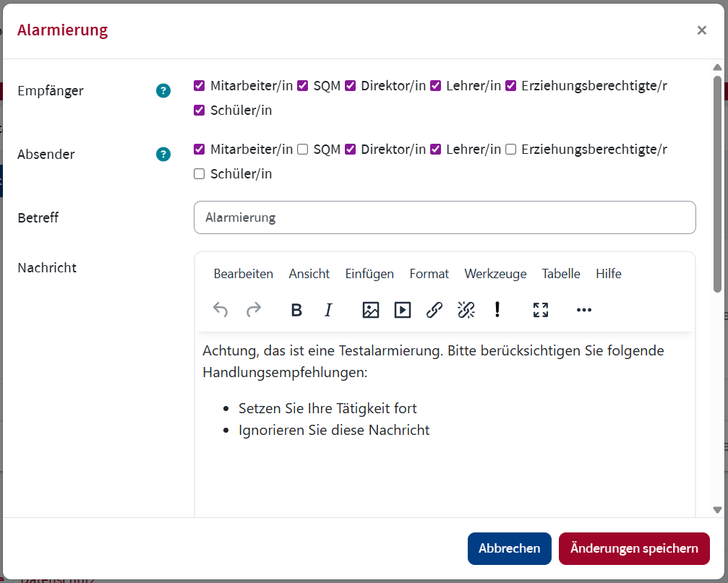Toggle italic text formatting
Screen dimensions: 728x583
[x=328, y=310]
